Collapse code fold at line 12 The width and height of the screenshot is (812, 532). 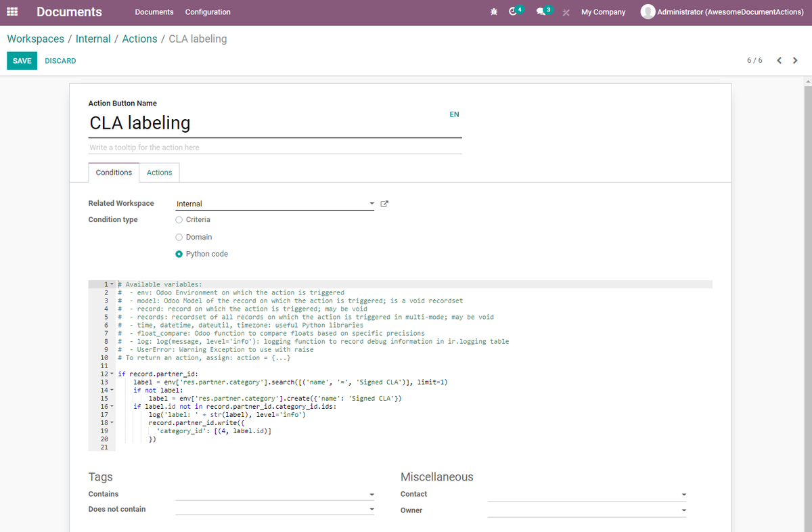coord(112,374)
